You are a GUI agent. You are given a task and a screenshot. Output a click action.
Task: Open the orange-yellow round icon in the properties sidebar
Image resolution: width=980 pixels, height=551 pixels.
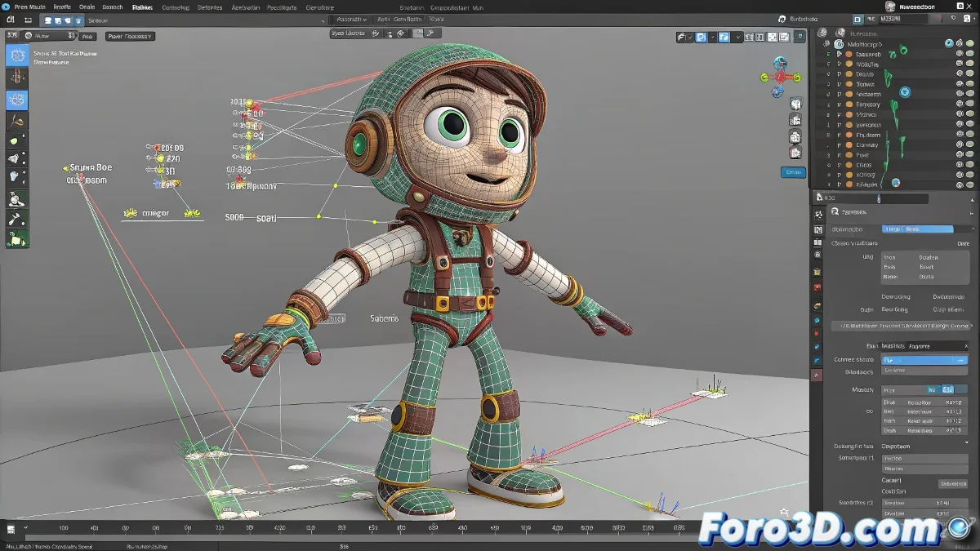818,306
